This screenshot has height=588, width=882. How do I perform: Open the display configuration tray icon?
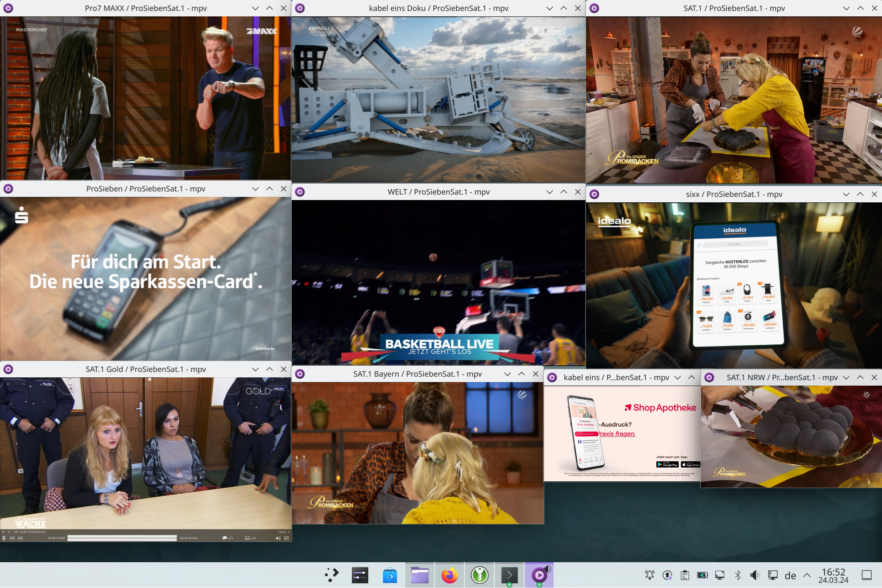720,575
